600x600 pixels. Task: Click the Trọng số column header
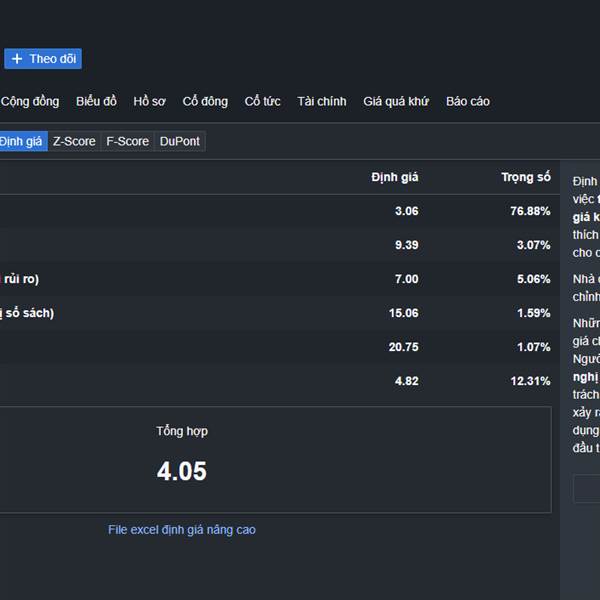coord(525,177)
